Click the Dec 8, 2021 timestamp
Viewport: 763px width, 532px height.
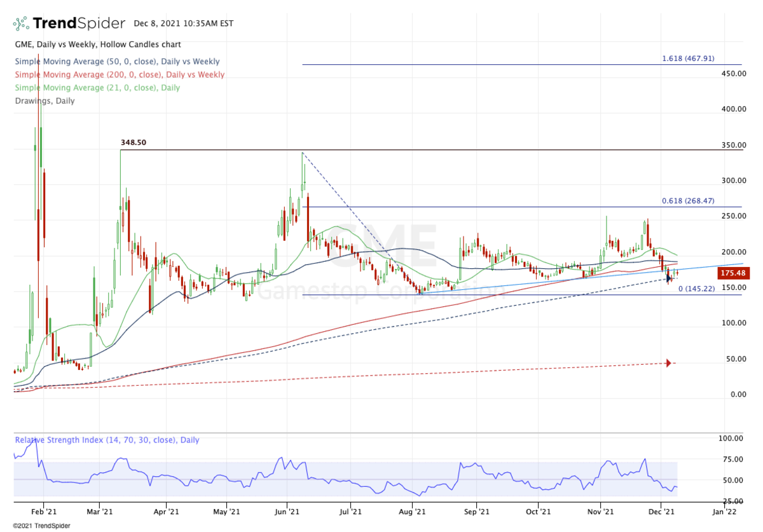pos(184,24)
